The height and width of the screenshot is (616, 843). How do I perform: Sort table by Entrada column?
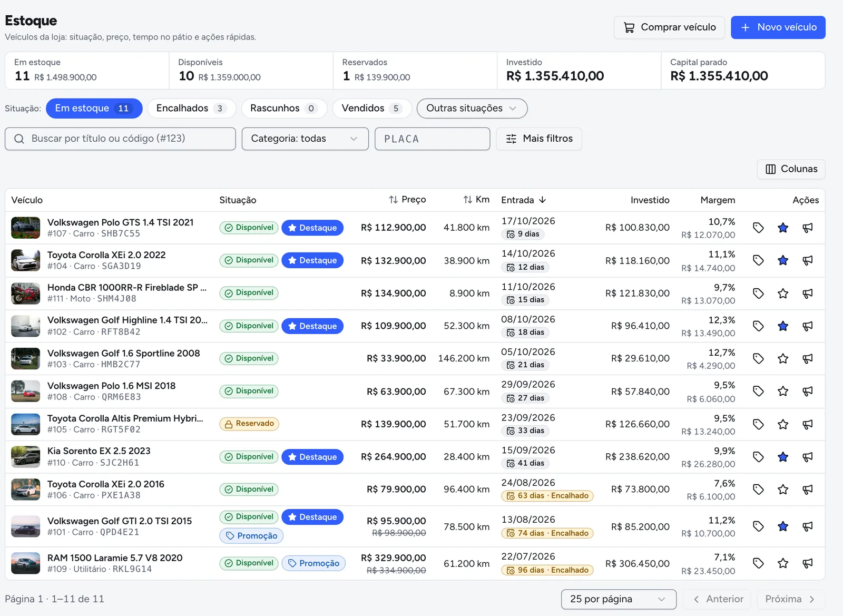pyautogui.click(x=524, y=200)
